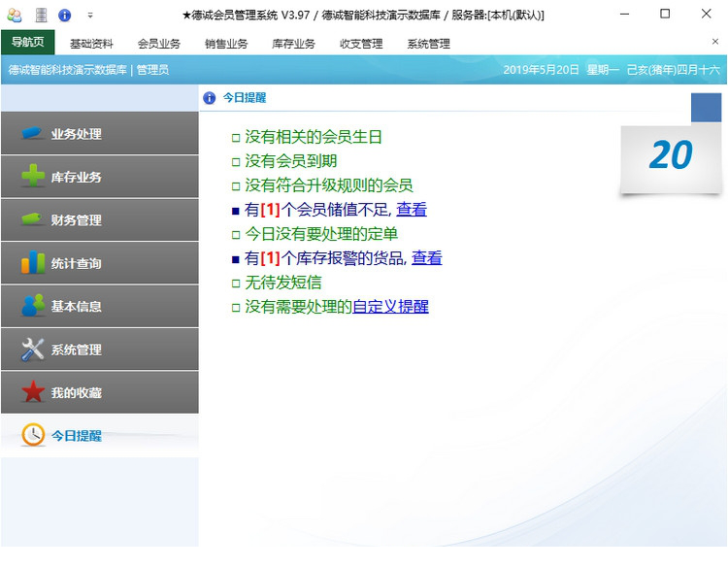Minimize the application window
The height and width of the screenshot is (568, 728).
point(624,15)
